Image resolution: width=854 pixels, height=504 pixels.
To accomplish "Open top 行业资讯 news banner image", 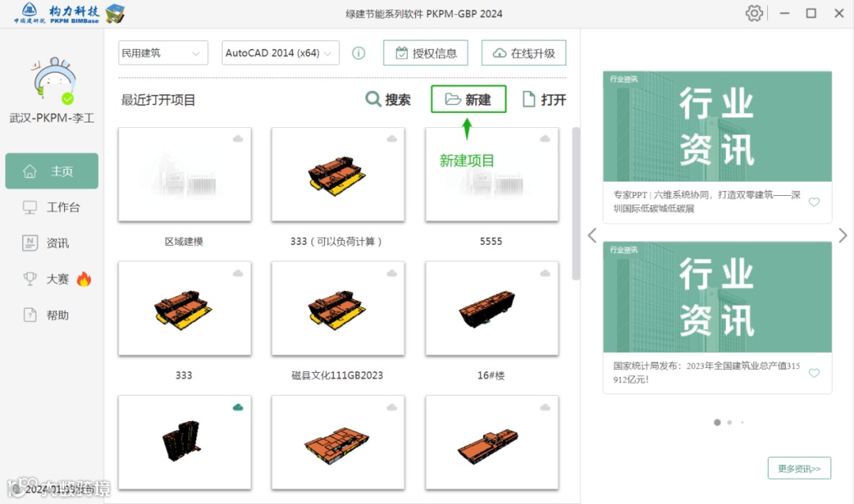I will (717, 126).
